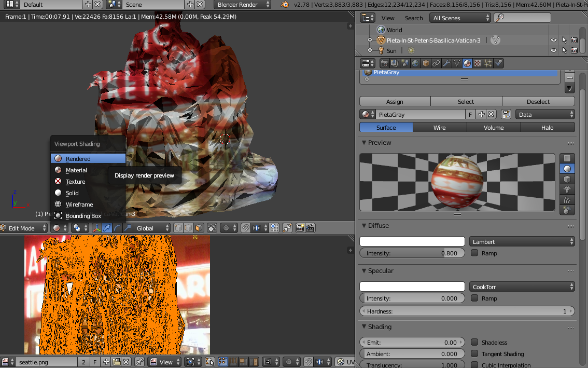This screenshot has width=588, height=368.
Task: Open the Constraints properties tab chain icon
Action: pyautogui.click(x=436, y=63)
